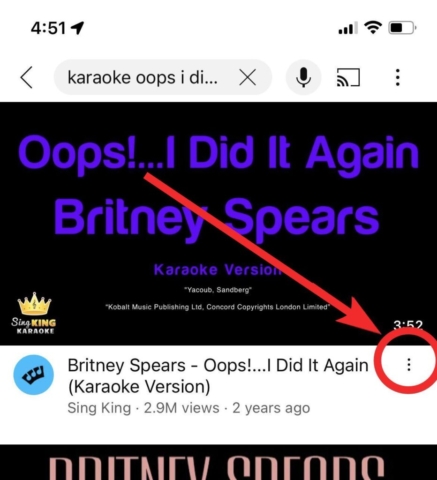This screenshot has width=437, height=480.
Task: Open video title Britney Spears Karaoke Version
Action: point(218,376)
